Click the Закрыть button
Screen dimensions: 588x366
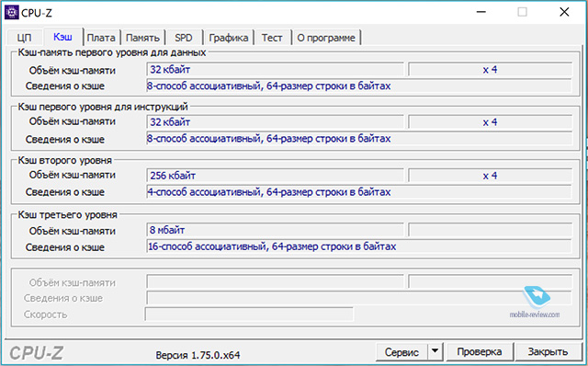pos(548,352)
